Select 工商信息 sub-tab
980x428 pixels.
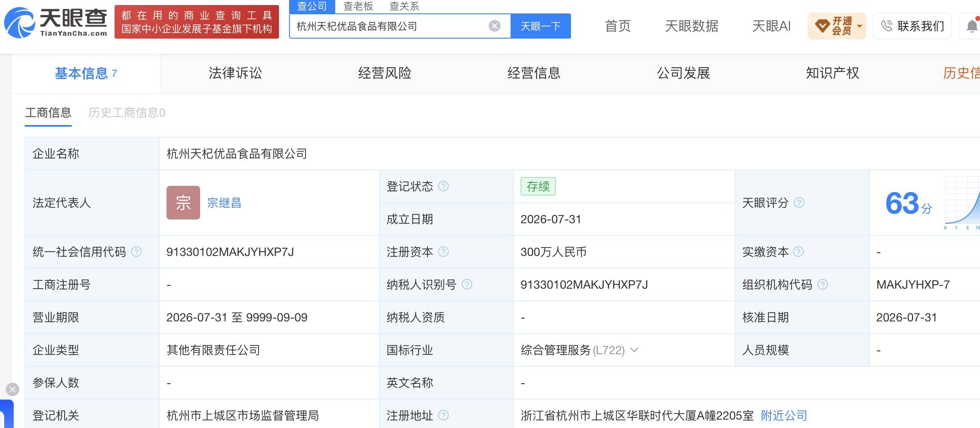coord(48,112)
